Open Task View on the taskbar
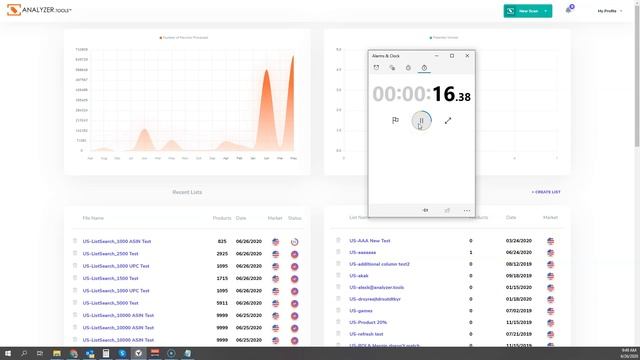This screenshot has width=640, height=360. coord(40,353)
